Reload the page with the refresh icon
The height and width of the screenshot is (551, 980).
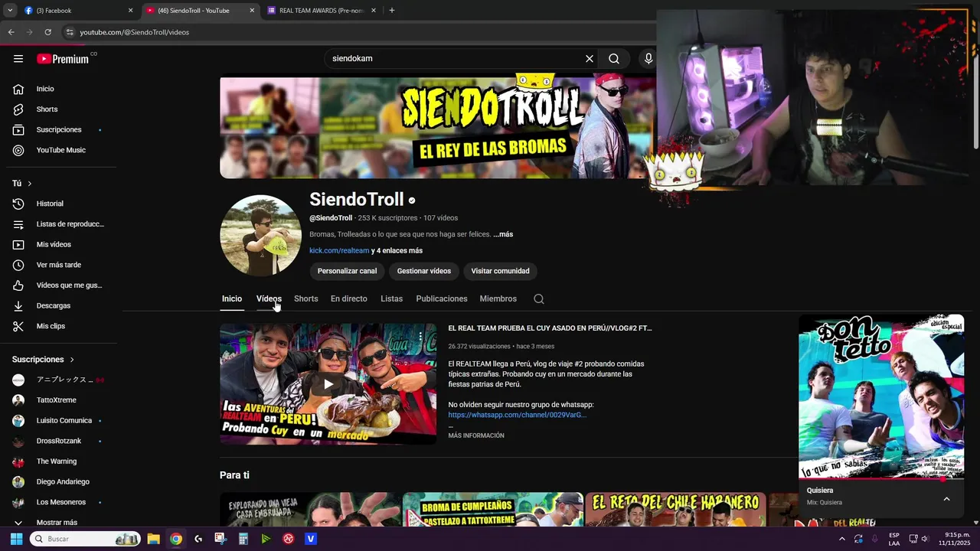tap(47, 32)
